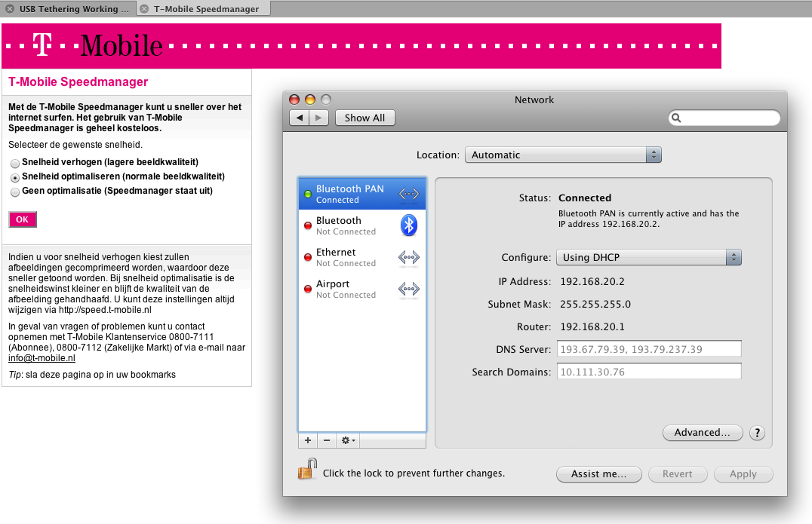Switch to T-Mobile Speedmanager tab
Image resolution: width=812 pixels, height=524 pixels.
(206, 9)
